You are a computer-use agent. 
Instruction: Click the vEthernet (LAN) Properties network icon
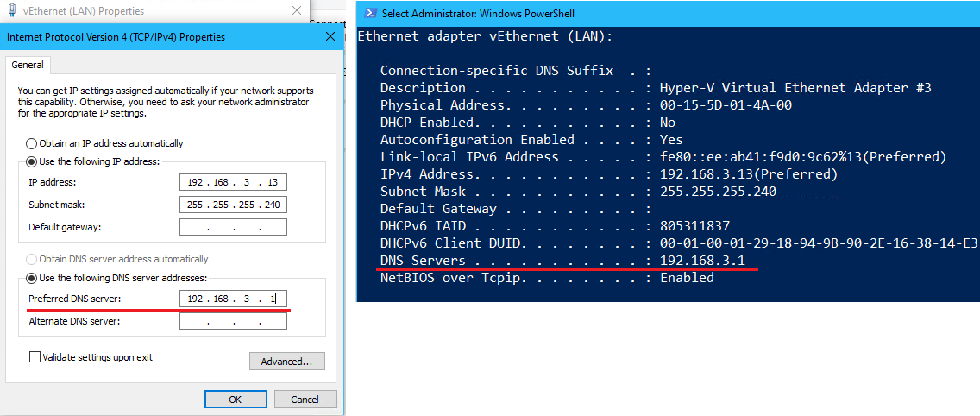[12, 10]
